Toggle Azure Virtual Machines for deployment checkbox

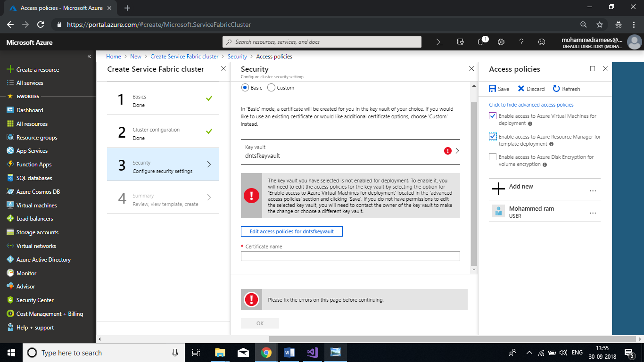[493, 116]
